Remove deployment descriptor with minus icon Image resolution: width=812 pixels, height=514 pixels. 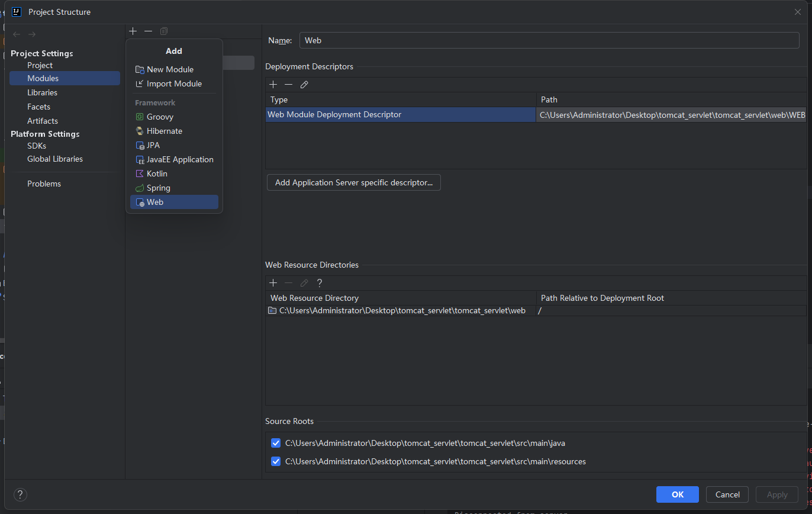coord(289,85)
